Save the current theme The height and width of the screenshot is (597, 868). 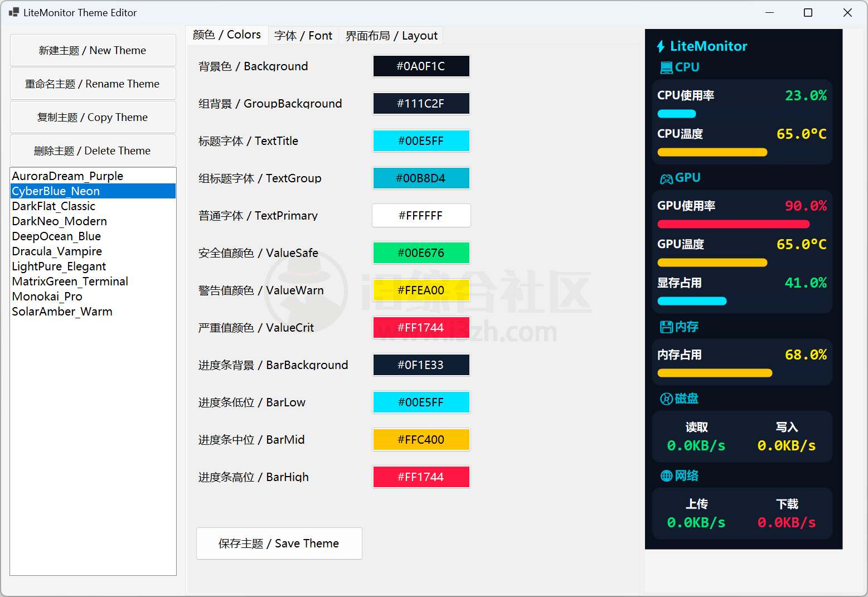click(279, 543)
